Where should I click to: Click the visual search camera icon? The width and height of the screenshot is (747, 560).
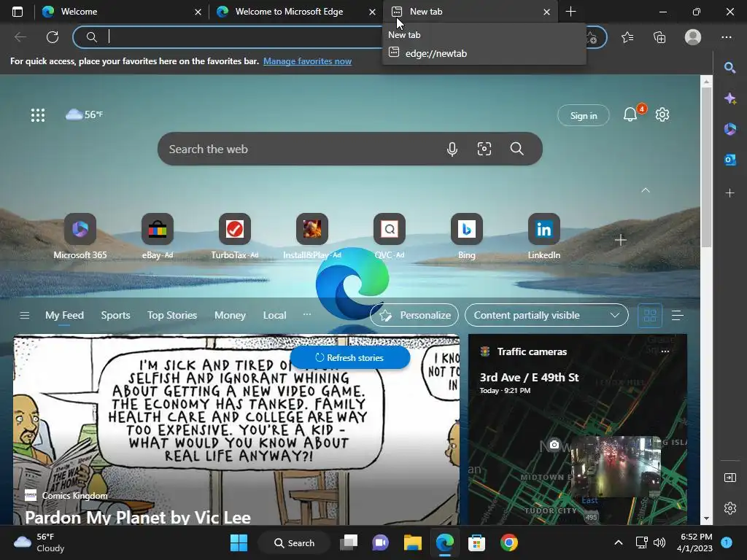484,149
